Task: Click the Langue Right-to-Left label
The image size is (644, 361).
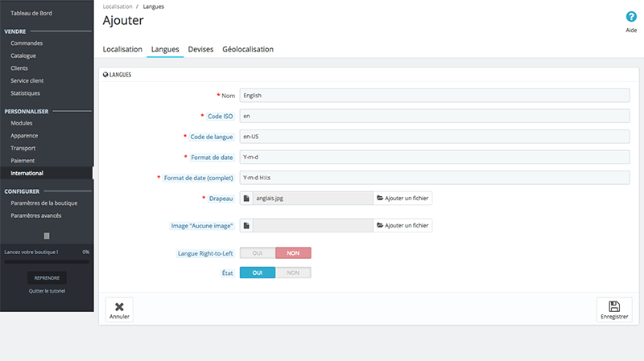Action: pos(205,253)
